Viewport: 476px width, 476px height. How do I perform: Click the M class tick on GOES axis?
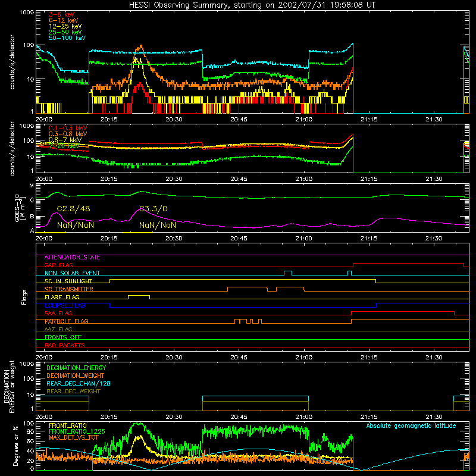point(32,186)
